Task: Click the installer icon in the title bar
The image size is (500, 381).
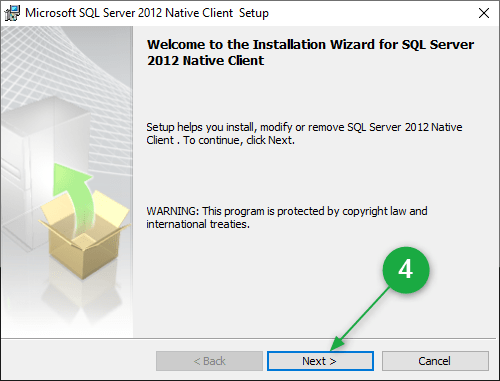Action: point(12,13)
